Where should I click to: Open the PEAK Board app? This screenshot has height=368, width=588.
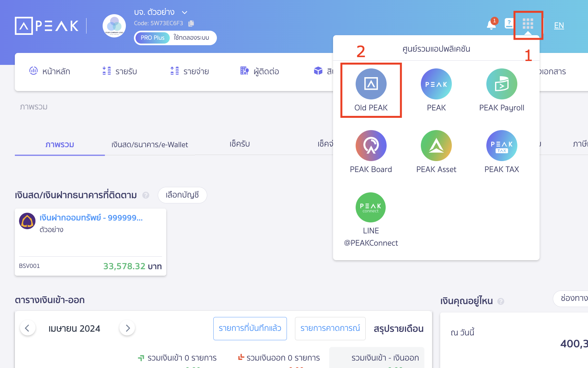371,152
